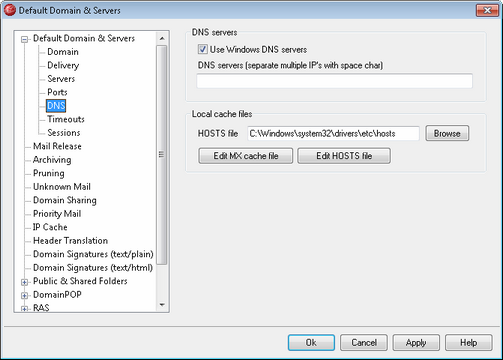Expand the RAS tree node
Screen dimensions: 503x360
pos(24,309)
